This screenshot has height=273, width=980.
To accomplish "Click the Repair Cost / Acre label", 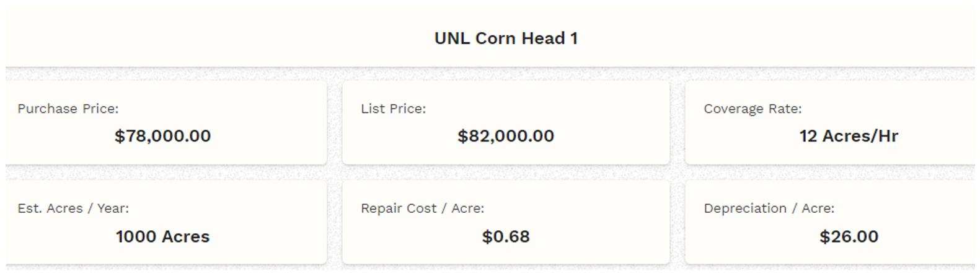I will 422,208.
